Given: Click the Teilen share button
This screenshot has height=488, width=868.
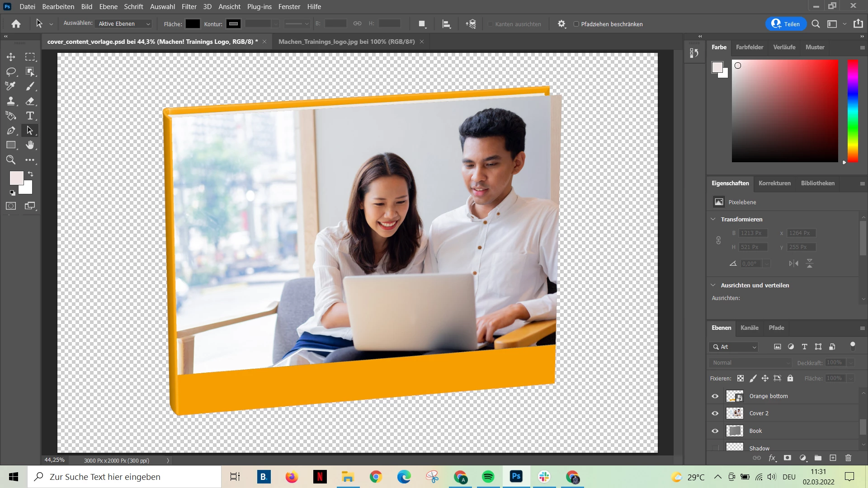Looking at the screenshot, I should 786,24.
